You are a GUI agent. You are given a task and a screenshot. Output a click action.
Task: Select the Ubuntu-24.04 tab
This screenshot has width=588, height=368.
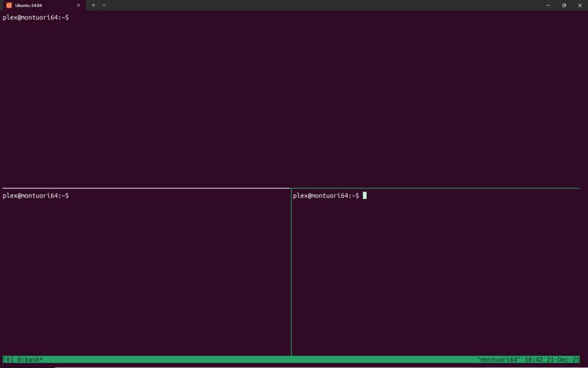tap(40, 5)
